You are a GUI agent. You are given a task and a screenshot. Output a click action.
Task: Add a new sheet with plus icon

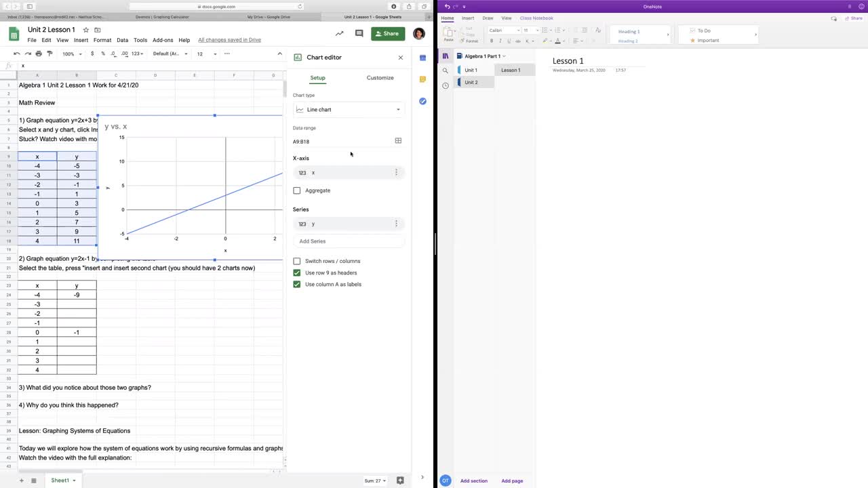[x=21, y=481]
